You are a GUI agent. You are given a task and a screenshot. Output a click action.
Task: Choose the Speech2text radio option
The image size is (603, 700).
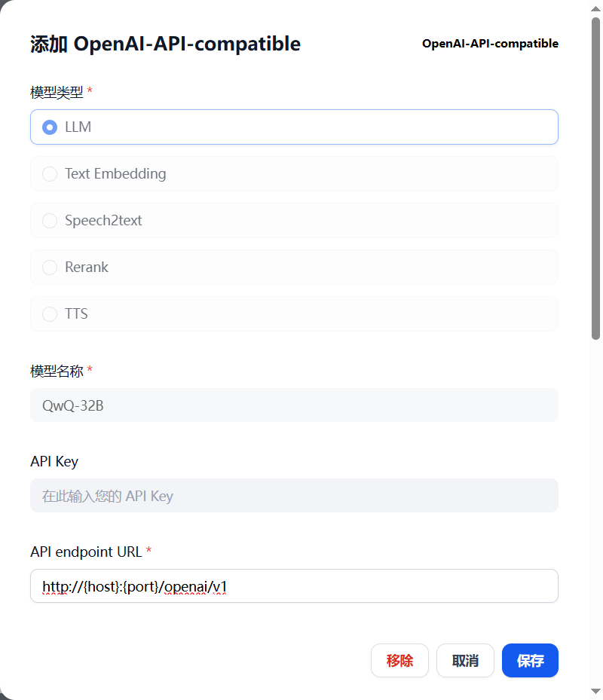(294, 221)
